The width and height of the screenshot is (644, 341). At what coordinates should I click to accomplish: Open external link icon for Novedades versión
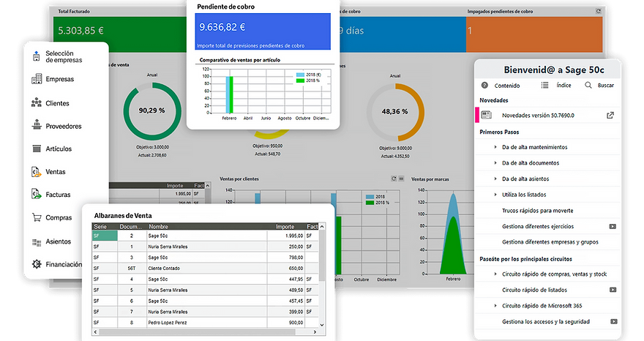[610, 116]
